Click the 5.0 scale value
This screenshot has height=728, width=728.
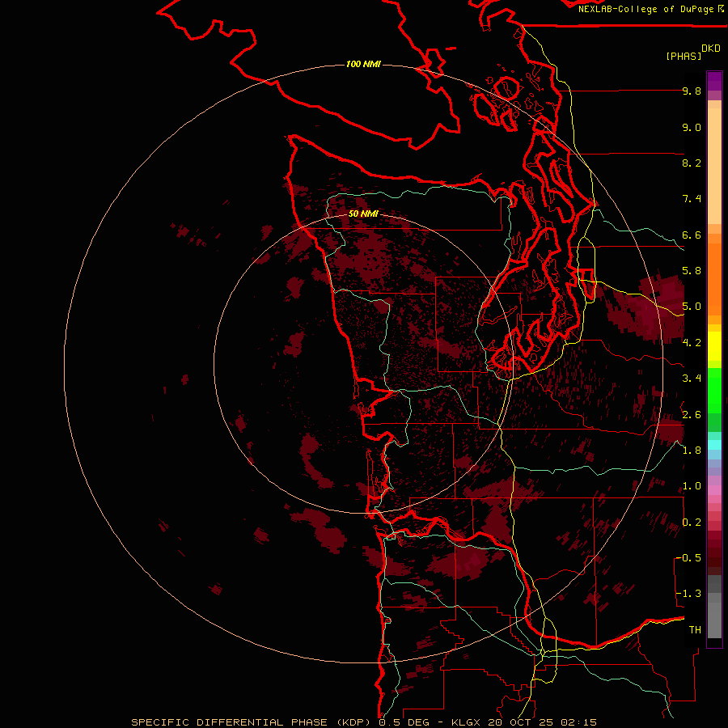click(x=692, y=307)
